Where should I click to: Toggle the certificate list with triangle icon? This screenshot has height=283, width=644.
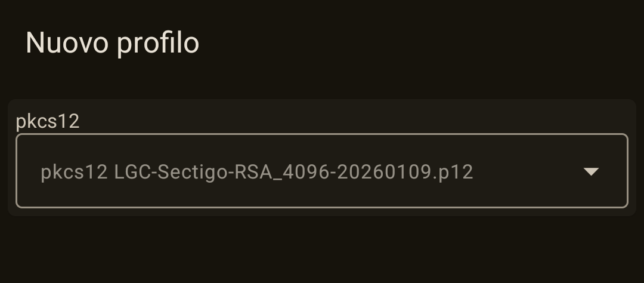click(591, 171)
